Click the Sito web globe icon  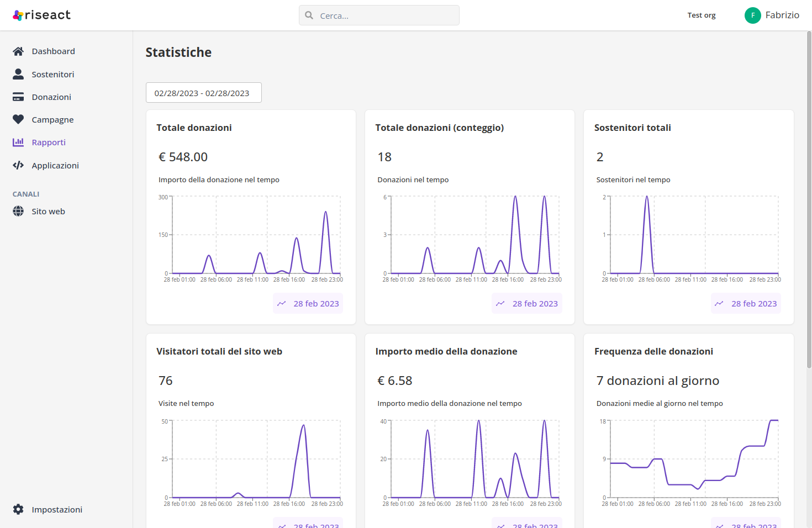click(x=18, y=211)
